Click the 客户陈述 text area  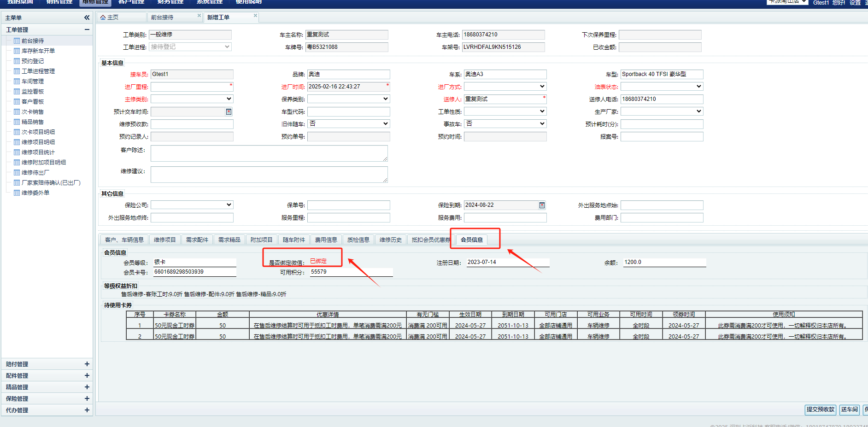click(x=269, y=153)
